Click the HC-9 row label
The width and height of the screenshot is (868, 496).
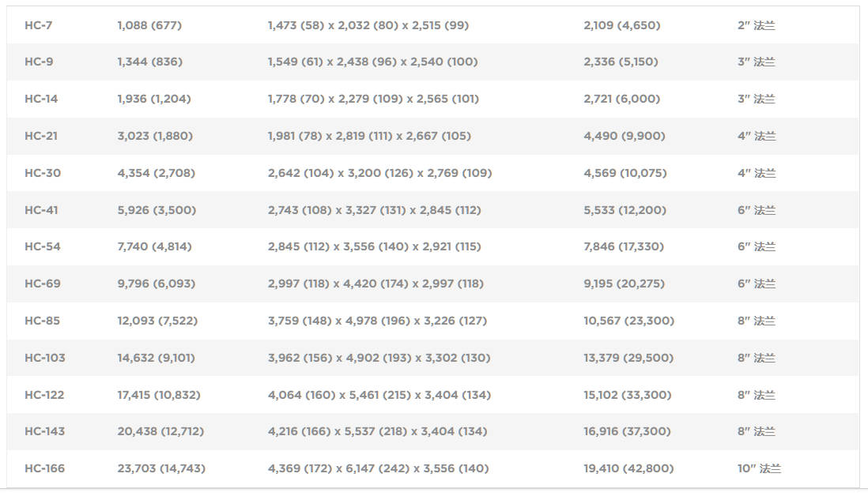pyautogui.click(x=39, y=62)
